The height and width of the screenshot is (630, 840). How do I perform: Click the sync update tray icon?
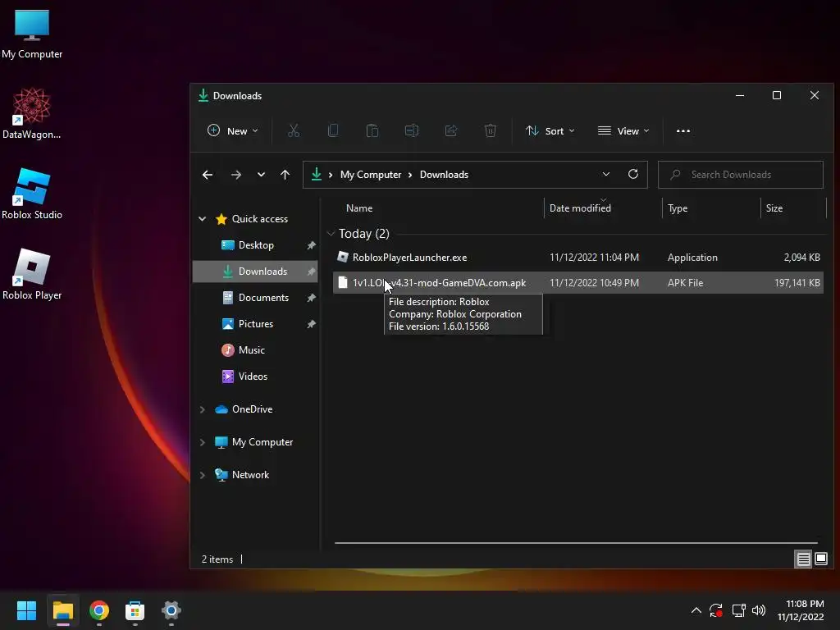click(x=716, y=610)
